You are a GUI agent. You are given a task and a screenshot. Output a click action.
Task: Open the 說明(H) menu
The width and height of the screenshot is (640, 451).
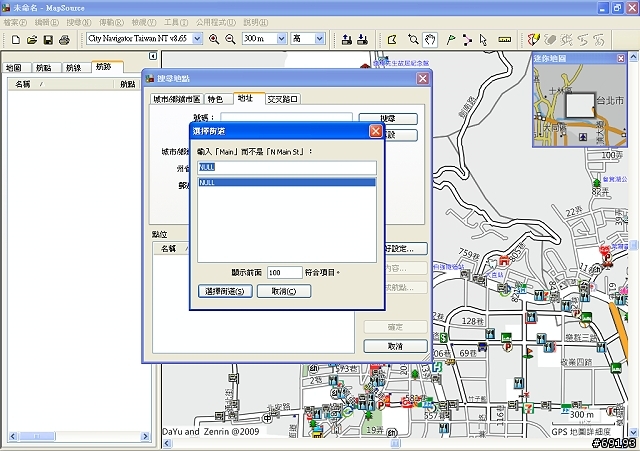tap(256, 22)
